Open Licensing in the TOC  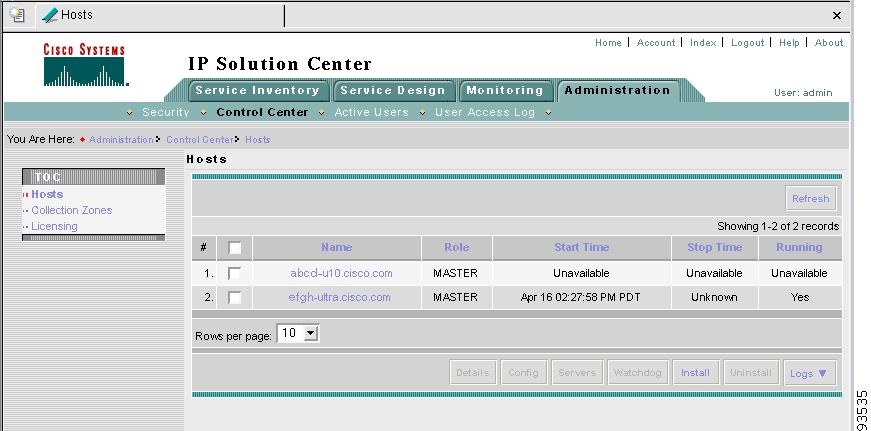click(x=54, y=227)
